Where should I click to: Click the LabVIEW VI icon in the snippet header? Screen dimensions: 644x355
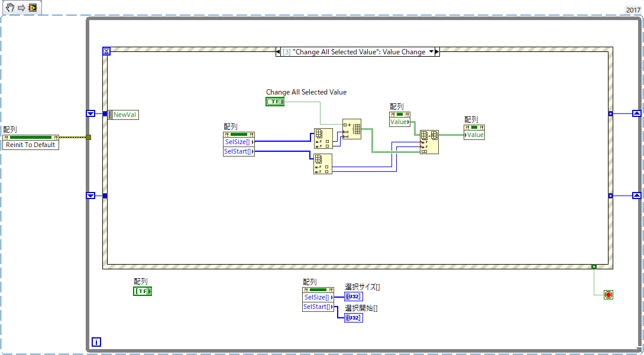33,8
